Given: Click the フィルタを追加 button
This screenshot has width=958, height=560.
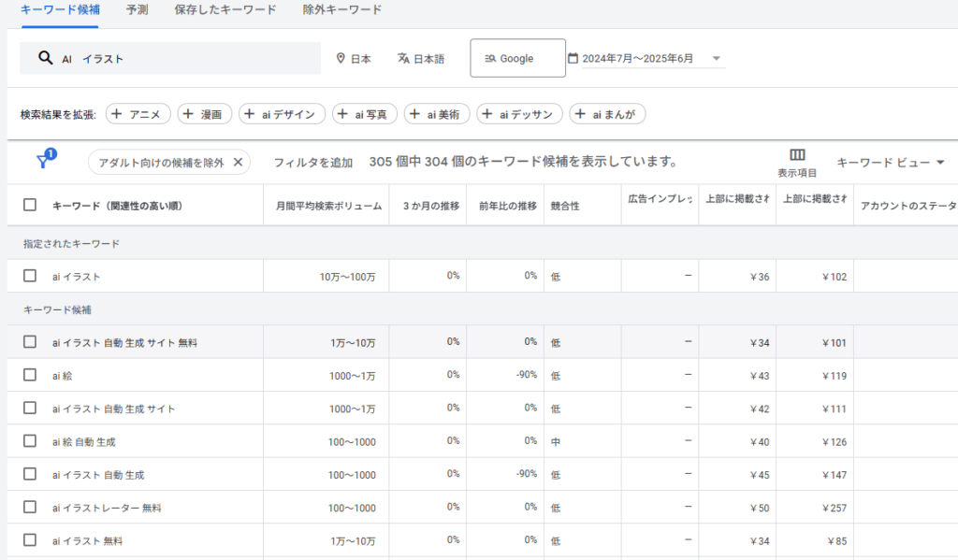Looking at the screenshot, I should point(312,163).
